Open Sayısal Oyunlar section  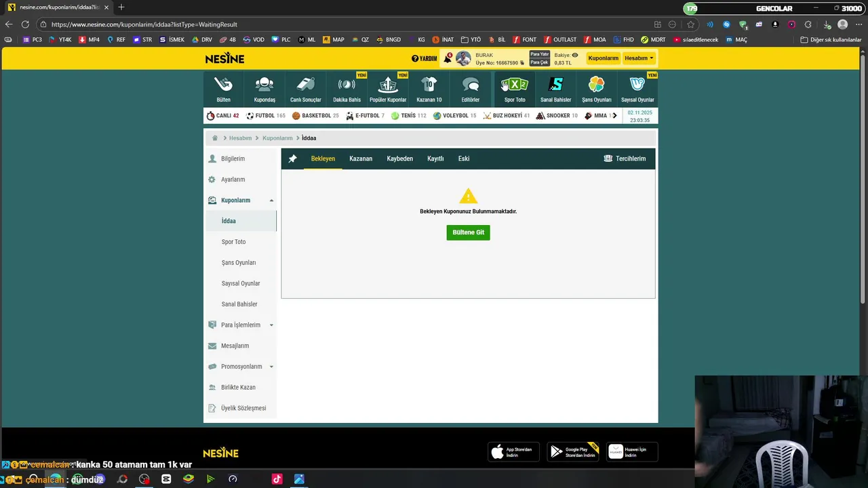click(x=637, y=89)
